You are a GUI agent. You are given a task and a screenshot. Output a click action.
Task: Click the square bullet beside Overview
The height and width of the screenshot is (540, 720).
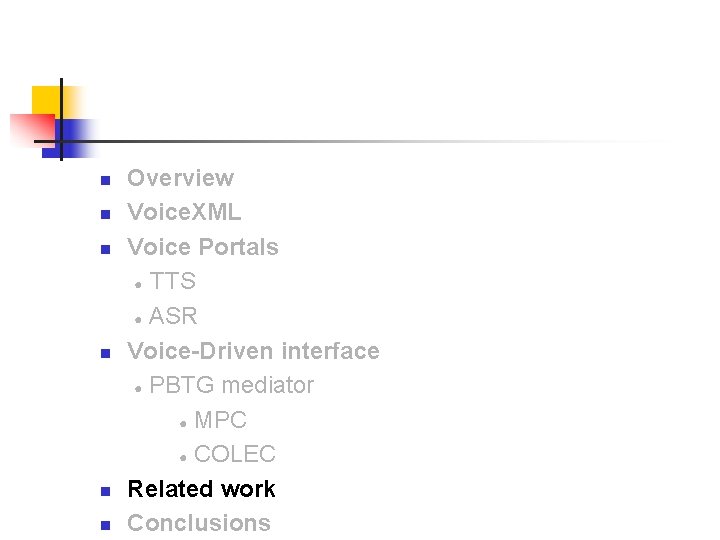tap(103, 181)
